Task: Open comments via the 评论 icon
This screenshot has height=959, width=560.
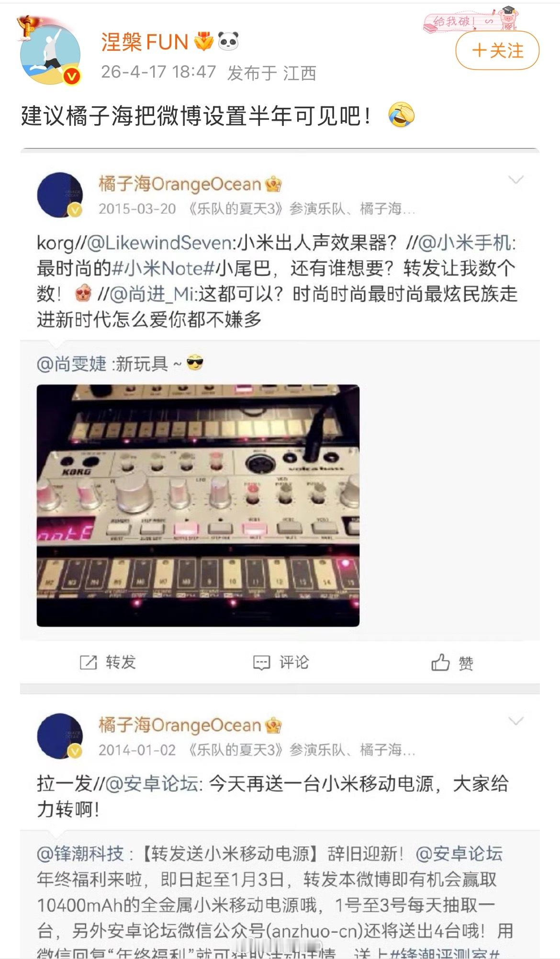Action: pyautogui.click(x=281, y=662)
